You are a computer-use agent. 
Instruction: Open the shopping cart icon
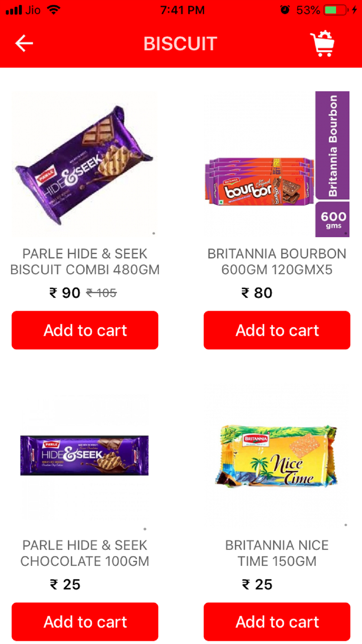click(x=322, y=43)
